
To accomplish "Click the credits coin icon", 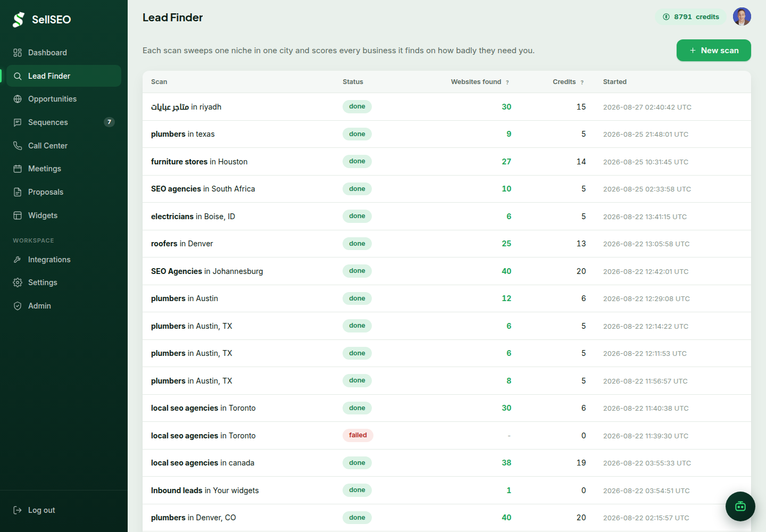I will (x=666, y=17).
